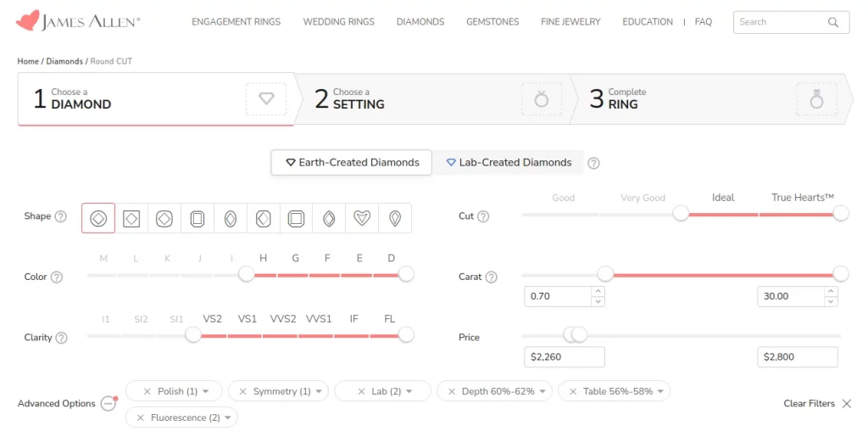868x437 pixels.
Task: Remove the Symmetry (1) filter with X
Action: click(242, 391)
